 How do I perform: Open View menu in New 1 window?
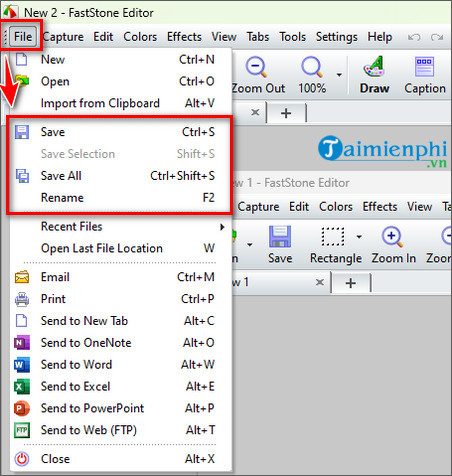click(419, 207)
